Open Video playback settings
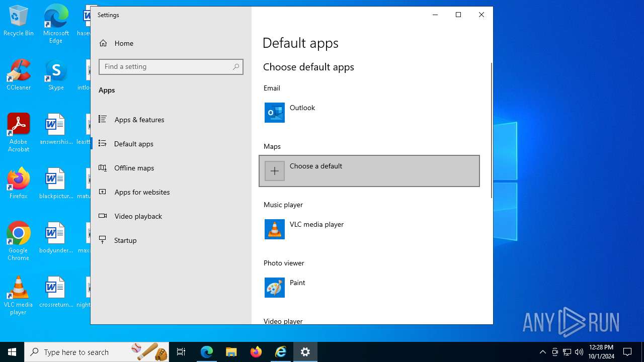The image size is (644, 362). (x=138, y=216)
